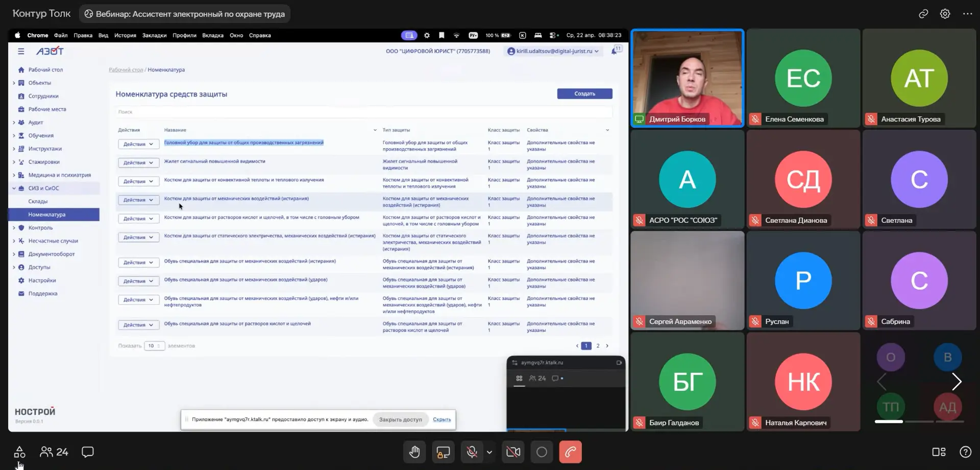The image size is (980, 470).
Task: Toggle the microphone mute button
Action: coord(472,452)
